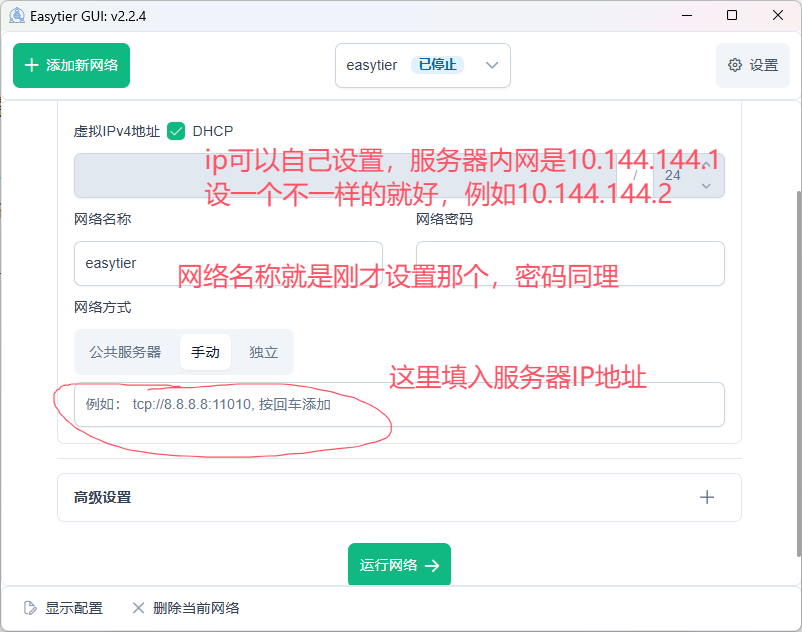The width and height of the screenshot is (802, 632).
Task: Increase the subnet mask with up arrow
Action: tap(706, 165)
